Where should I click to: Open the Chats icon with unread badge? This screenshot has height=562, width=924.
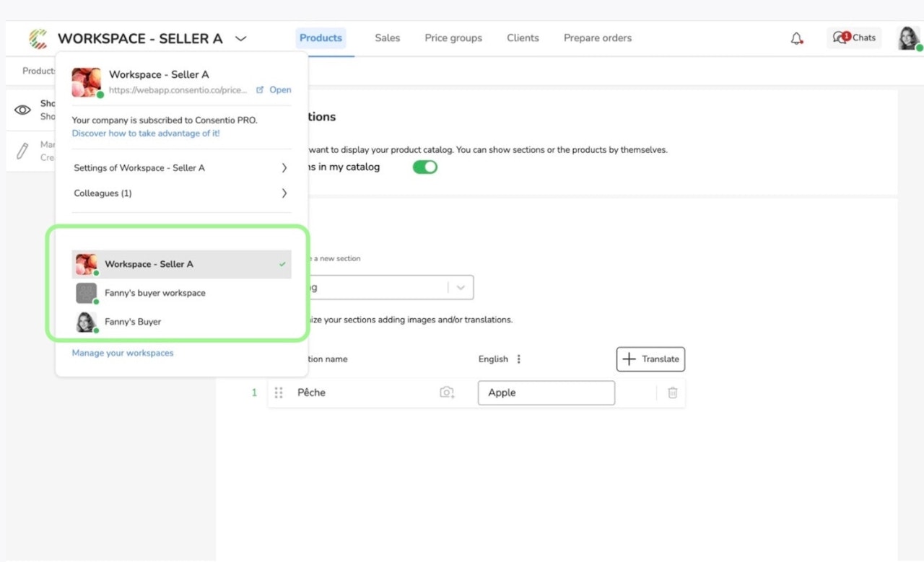854,38
